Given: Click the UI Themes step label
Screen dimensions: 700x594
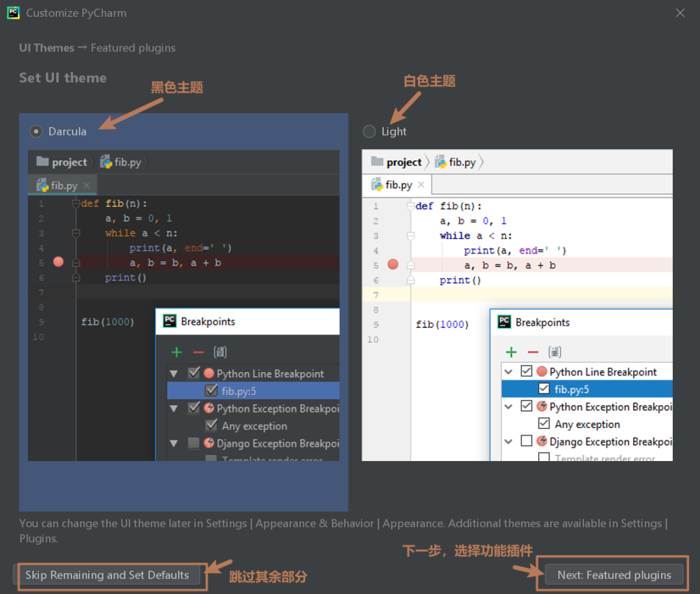Looking at the screenshot, I should click(47, 48).
